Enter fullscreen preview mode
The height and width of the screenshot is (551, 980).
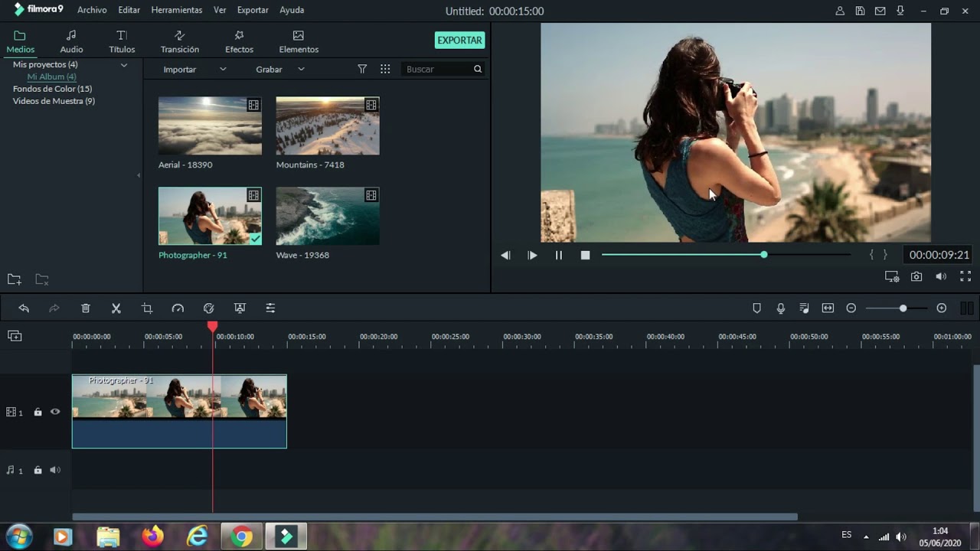965,277
